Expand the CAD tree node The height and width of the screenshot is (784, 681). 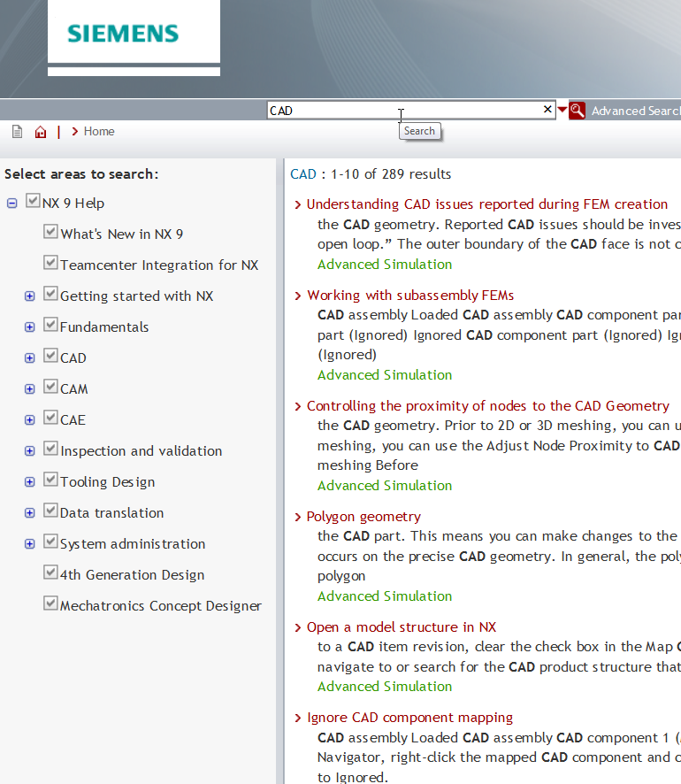tap(30, 358)
